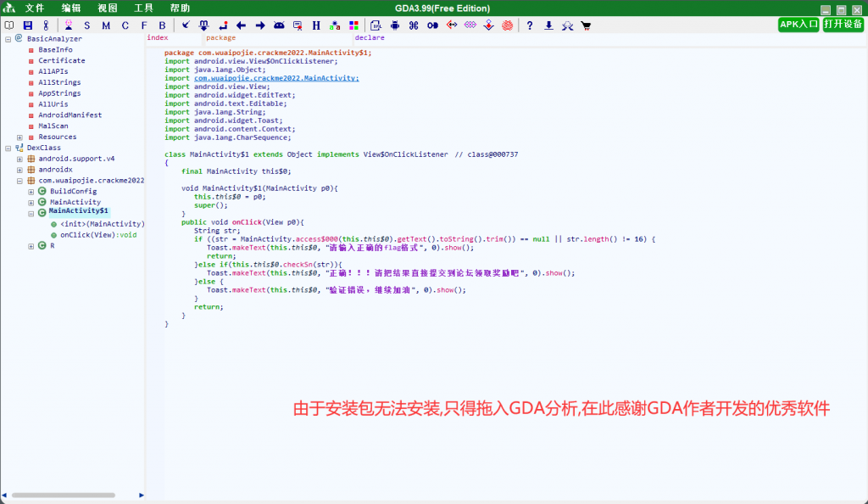Click the download arrow toolbar icon
Screen dimensions: 868x504
[x=548, y=25]
